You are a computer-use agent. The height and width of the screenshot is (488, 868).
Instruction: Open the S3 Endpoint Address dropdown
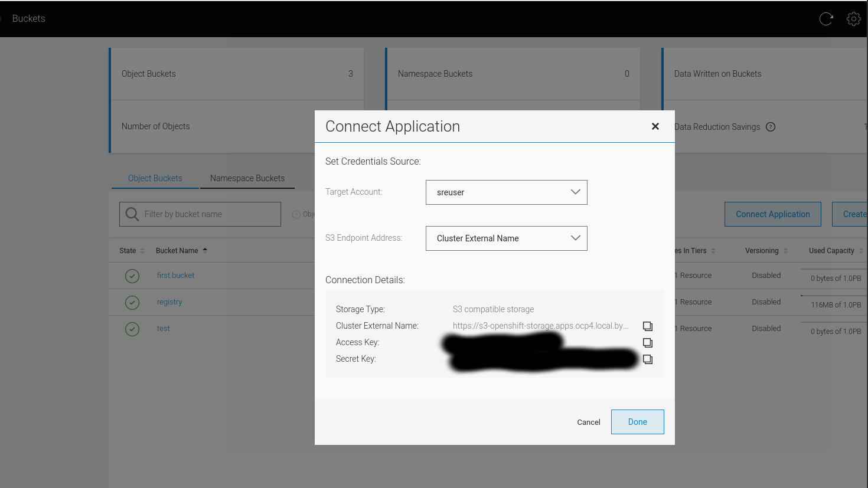coord(506,238)
